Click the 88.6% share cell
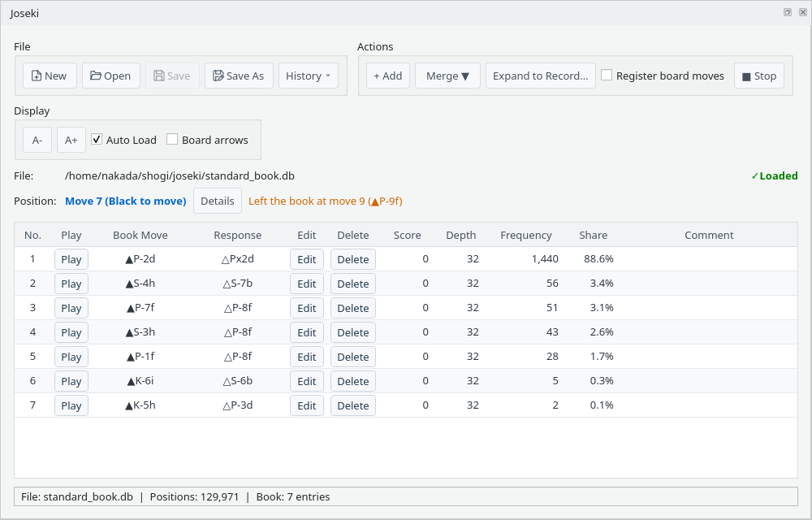 point(598,258)
